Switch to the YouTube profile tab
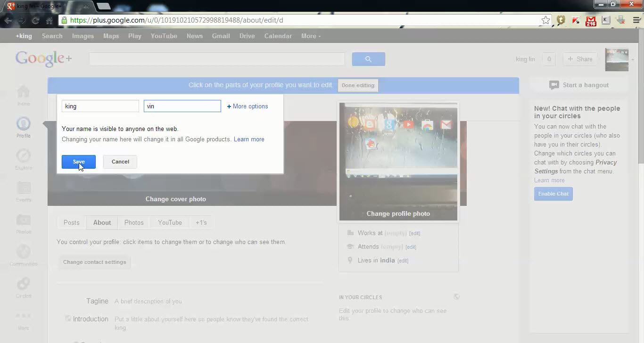 170,222
